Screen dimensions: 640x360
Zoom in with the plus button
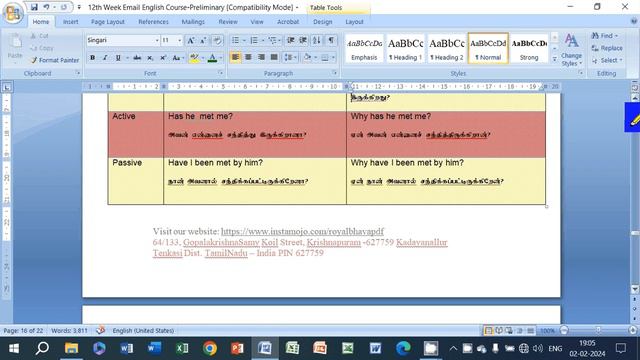tap(633, 330)
